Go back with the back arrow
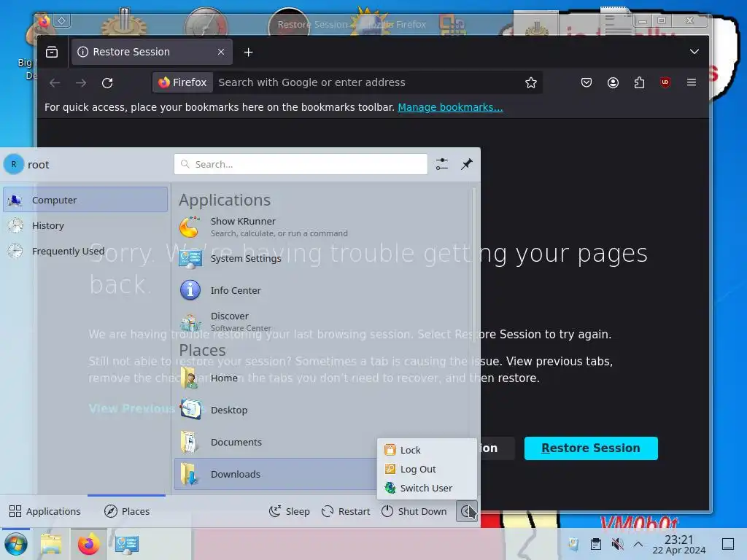The height and width of the screenshot is (560, 747). [55, 83]
